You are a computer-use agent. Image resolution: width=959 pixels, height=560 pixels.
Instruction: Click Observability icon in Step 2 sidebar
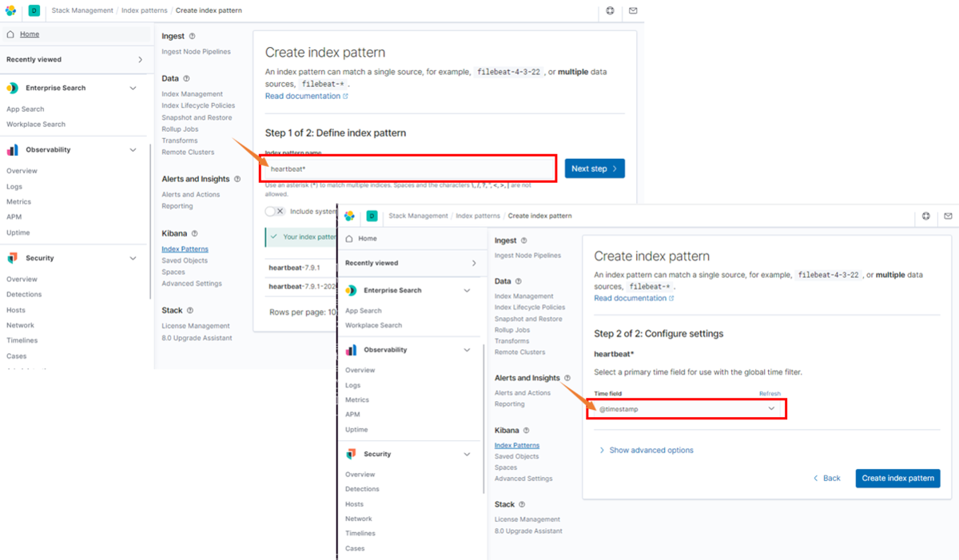351,350
